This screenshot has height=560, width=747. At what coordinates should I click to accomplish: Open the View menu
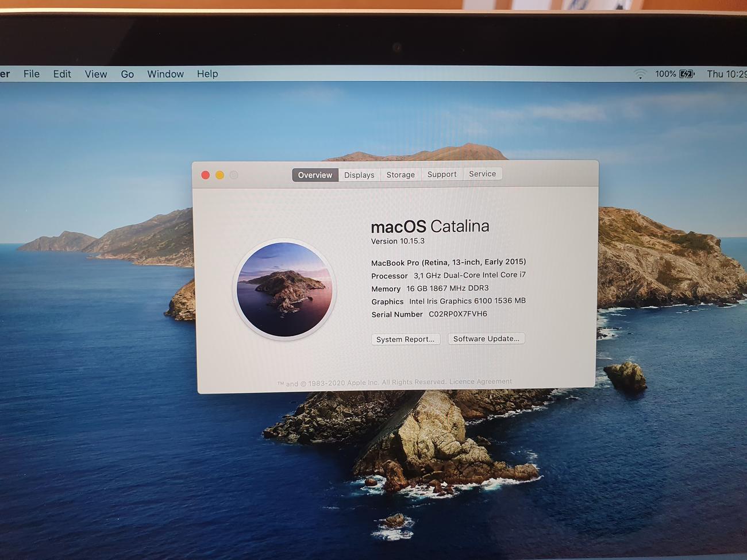96,74
